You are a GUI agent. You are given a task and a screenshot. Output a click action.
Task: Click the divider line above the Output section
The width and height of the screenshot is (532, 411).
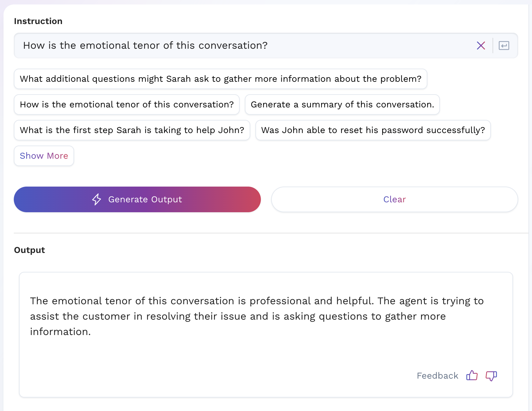[271, 233]
